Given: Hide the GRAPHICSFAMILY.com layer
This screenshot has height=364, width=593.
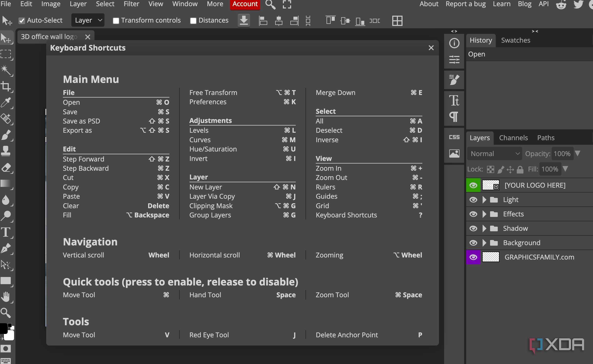Looking at the screenshot, I should (x=473, y=257).
